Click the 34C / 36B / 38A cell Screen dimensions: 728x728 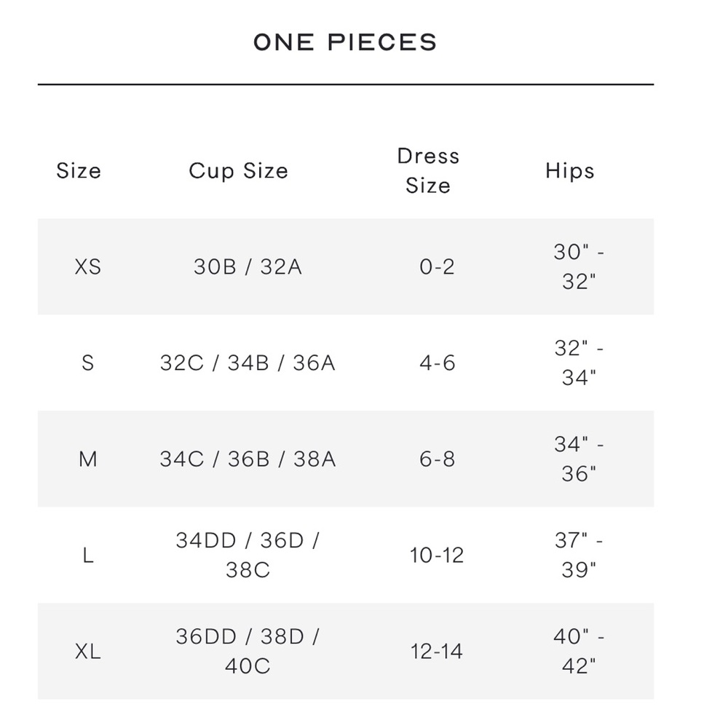click(x=248, y=459)
